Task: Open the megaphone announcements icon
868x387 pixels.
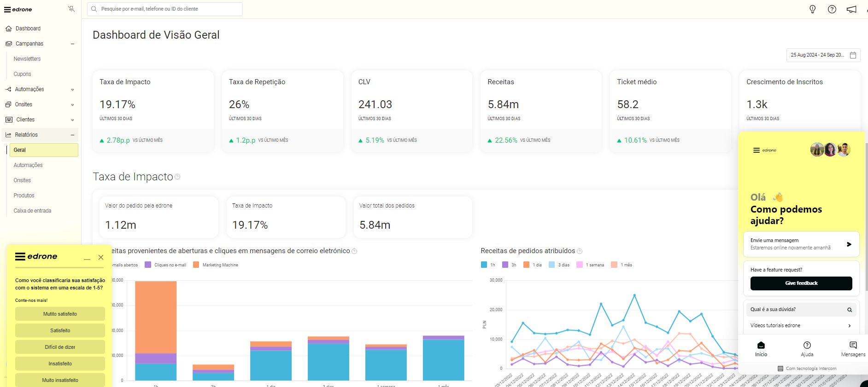Action: coord(851,9)
